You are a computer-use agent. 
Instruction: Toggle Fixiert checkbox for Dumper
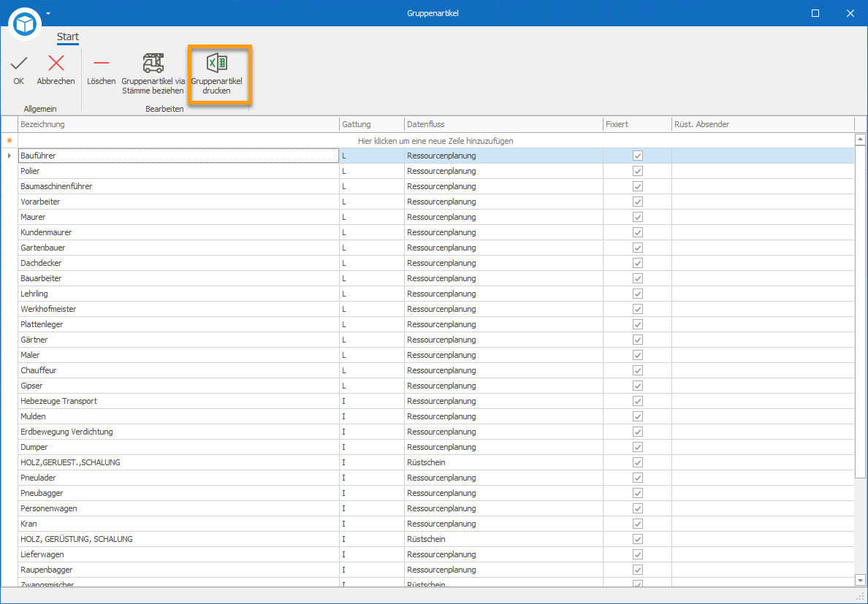click(638, 447)
